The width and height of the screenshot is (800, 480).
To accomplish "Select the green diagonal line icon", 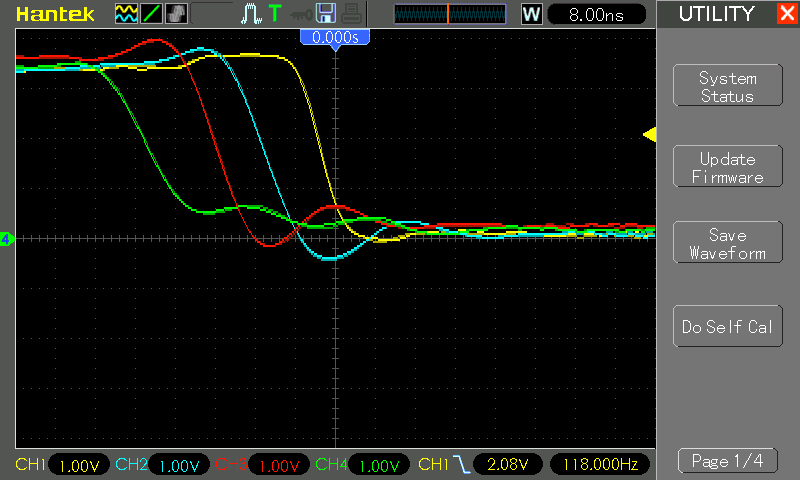I will pos(151,14).
